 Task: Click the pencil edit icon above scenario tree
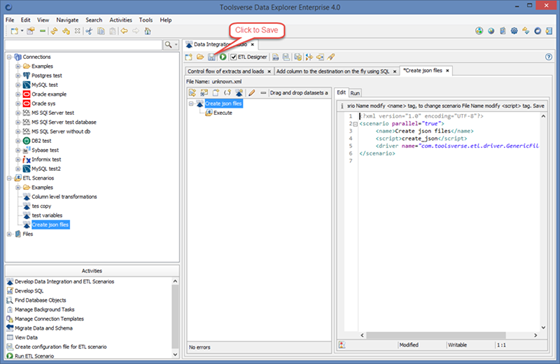coord(251,93)
